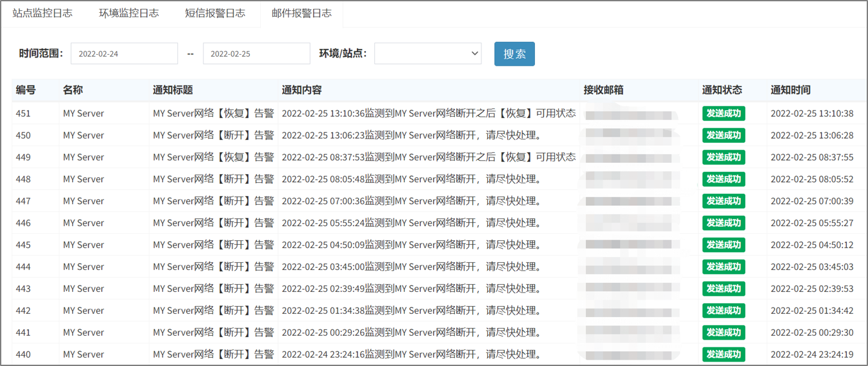The image size is (868, 366).
Task: Click 发送成功 badge in row 451
Action: pyautogui.click(x=723, y=114)
